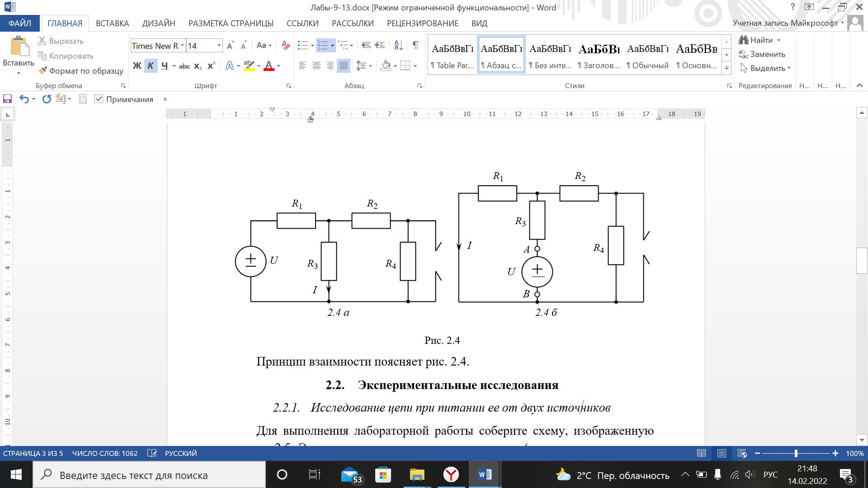868x488 pixels.
Task: Click Windows taskbar search box
Action: point(149,475)
